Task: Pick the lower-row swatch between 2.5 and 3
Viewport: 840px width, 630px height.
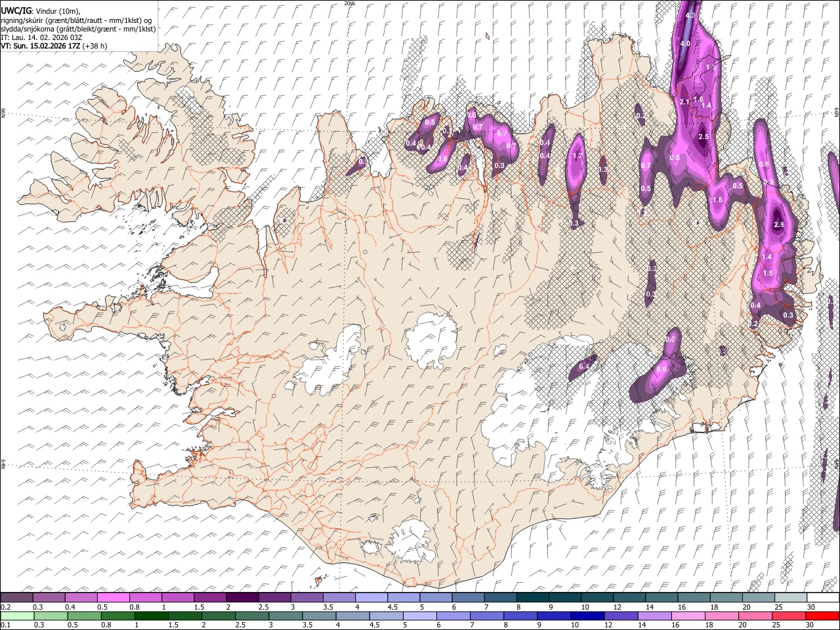Action: [x=251, y=616]
